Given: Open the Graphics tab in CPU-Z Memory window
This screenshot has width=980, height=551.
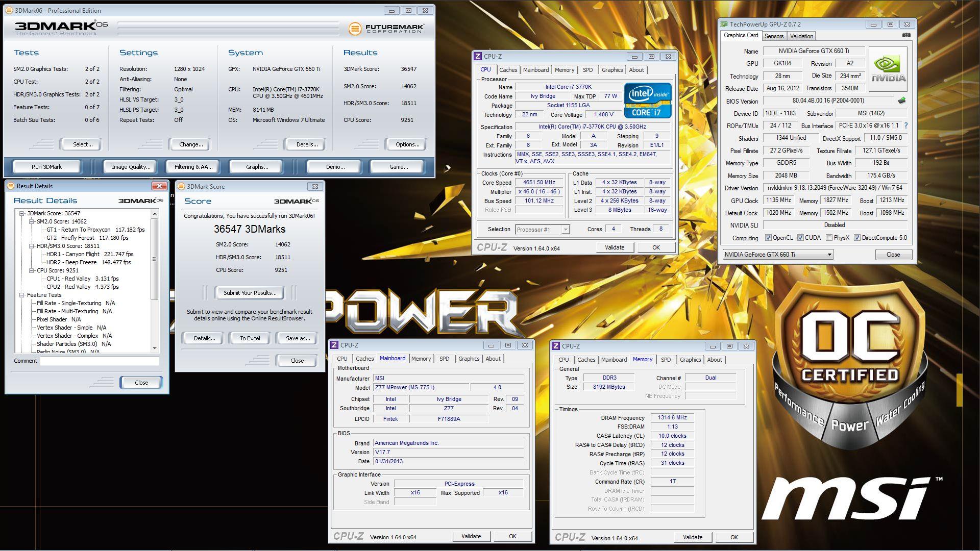Looking at the screenshot, I should pos(690,360).
